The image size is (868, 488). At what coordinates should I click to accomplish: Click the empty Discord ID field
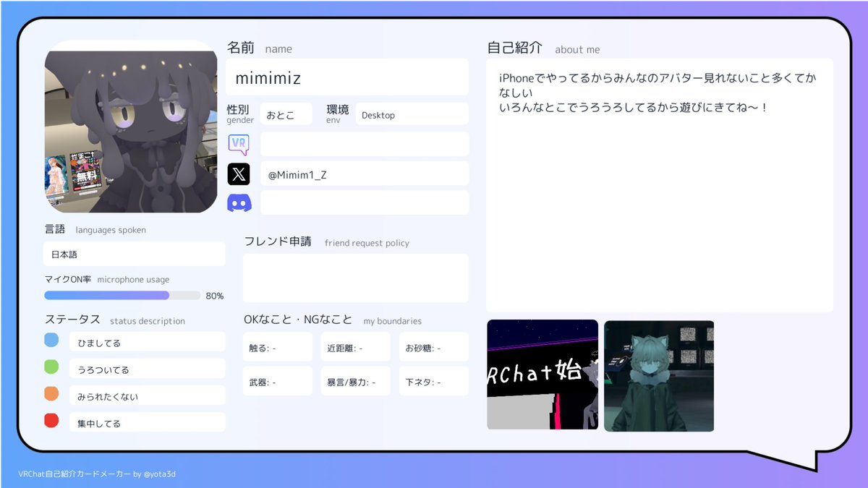pyautogui.click(x=365, y=202)
